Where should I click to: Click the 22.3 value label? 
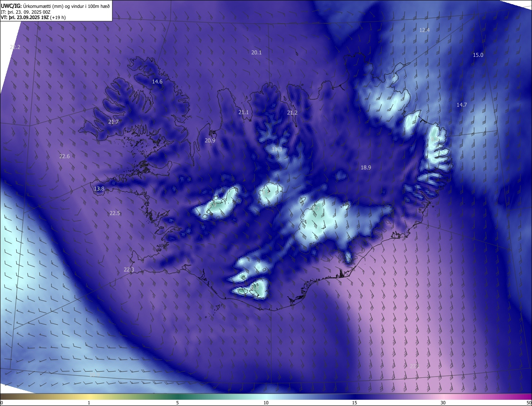point(129,269)
